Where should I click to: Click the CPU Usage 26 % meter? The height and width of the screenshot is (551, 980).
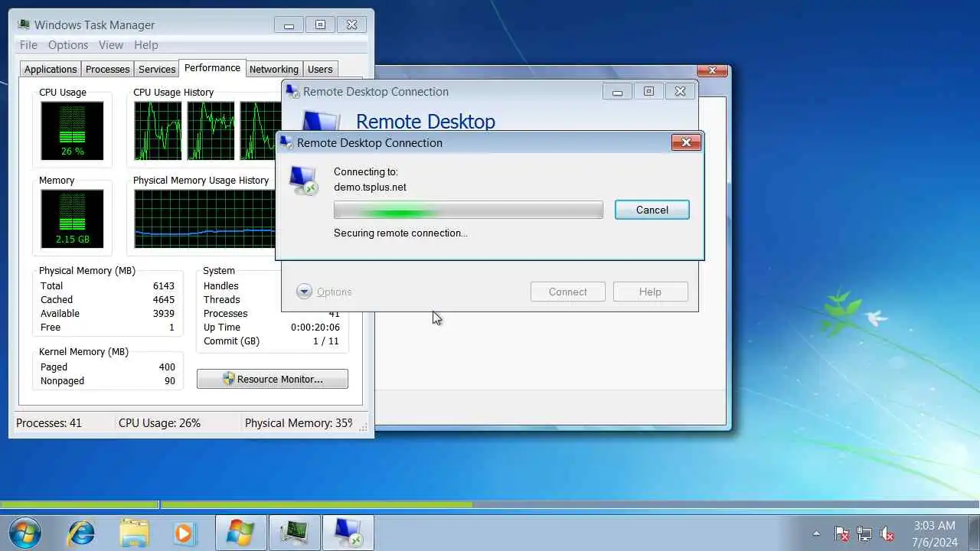73,131
